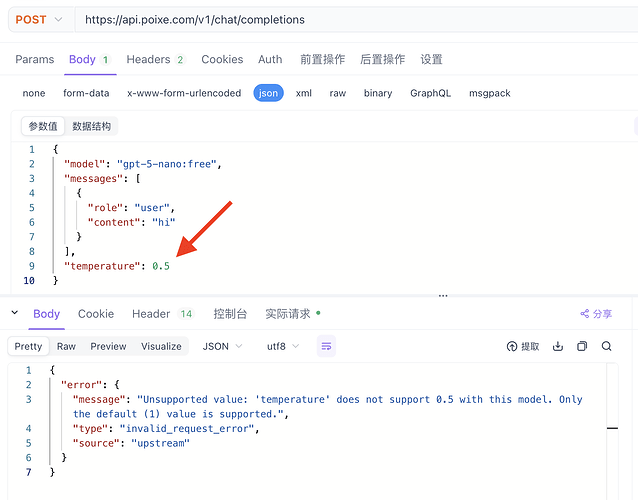Click the 数据结构 view button

[92, 126]
